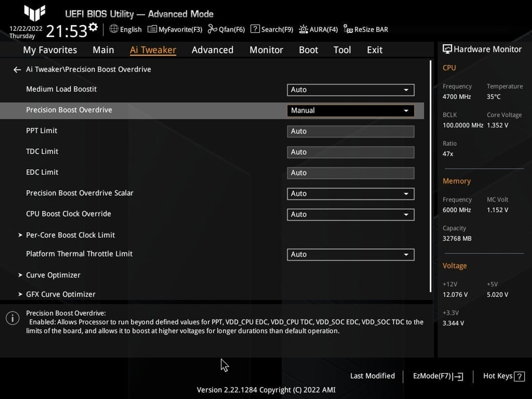Click the CPU Boost Clock Override label
The width and height of the screenshot is (532, 399).
pos(68,214)
